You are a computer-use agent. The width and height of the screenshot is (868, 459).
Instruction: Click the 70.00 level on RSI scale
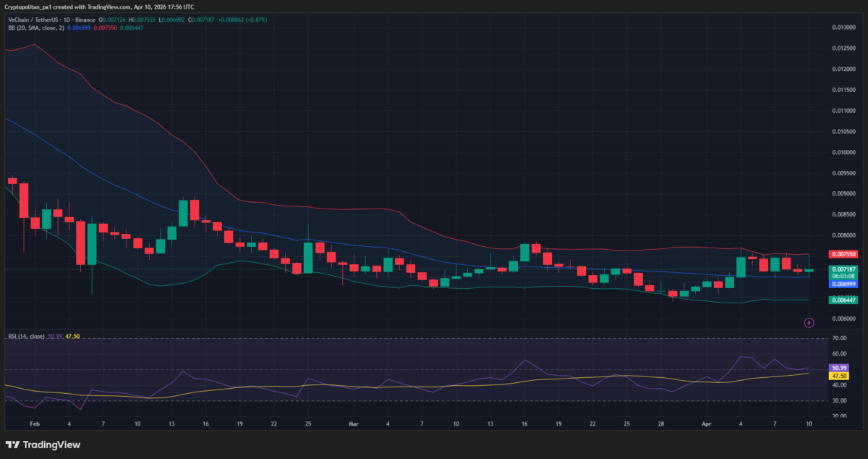[839, 338]
